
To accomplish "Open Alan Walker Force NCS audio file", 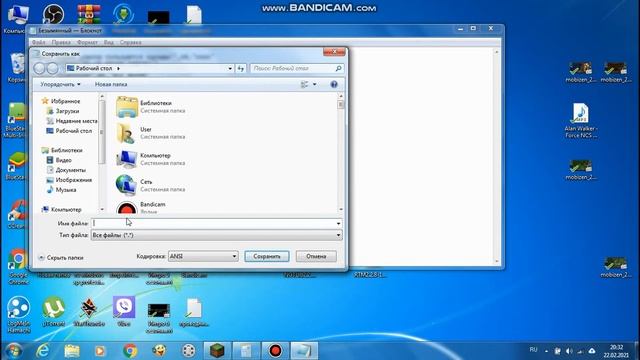I will click(580, 120).
